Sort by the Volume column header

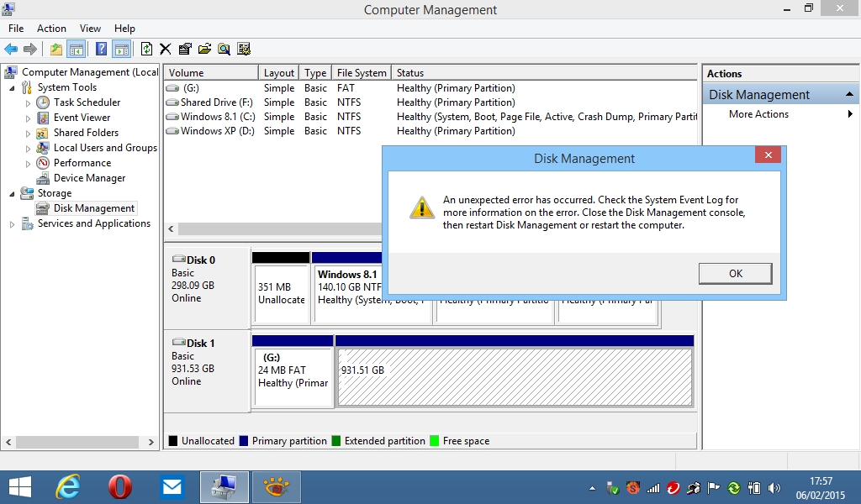(211, 73)
